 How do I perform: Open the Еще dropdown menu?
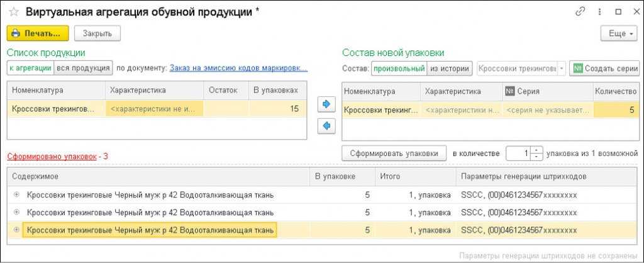pos(619,33)
